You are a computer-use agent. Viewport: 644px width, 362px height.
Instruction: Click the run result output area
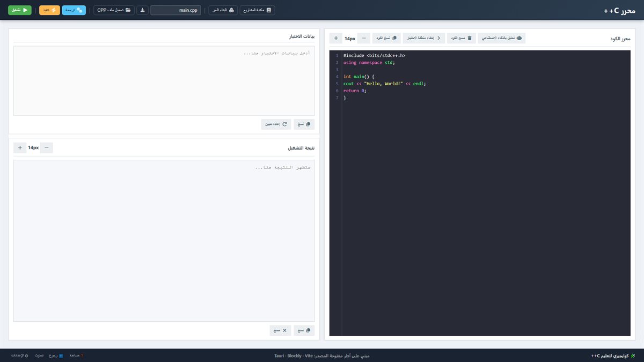164,240
